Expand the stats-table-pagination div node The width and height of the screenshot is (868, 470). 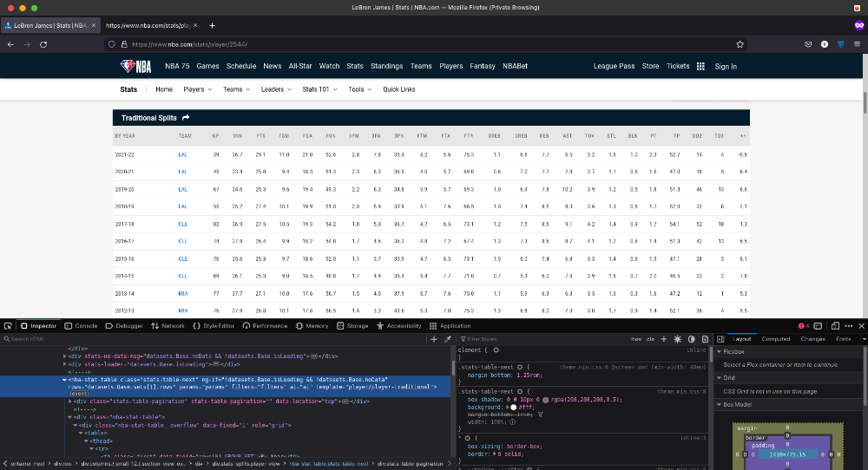69,401
